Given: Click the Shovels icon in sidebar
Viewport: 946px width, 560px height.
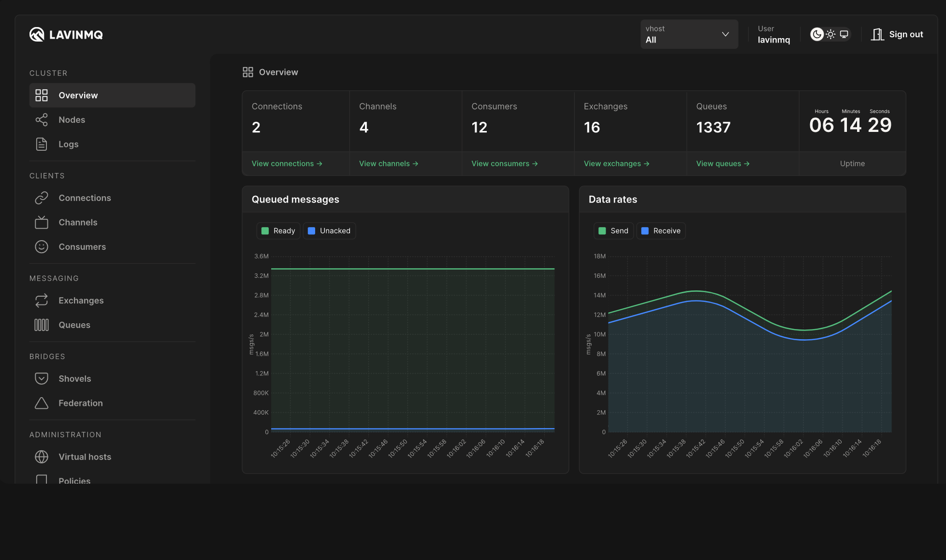Looking at the screenshot, I should (x=42, y=378).
